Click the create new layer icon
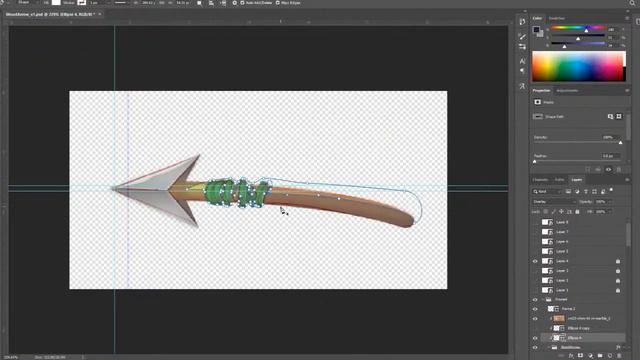Viewport: 640px width, 360px height. click(x=610, y=356)
